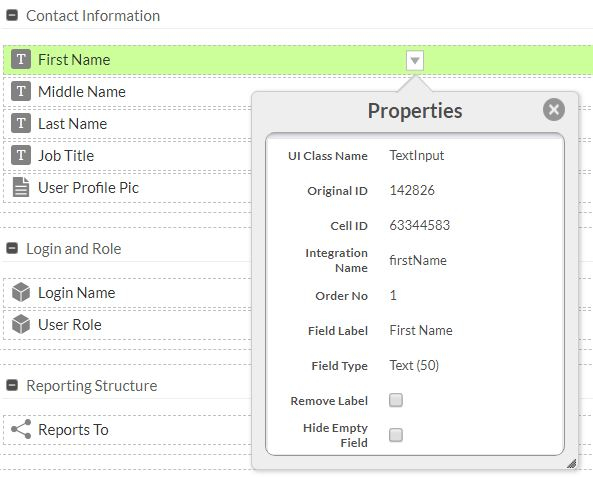Click the text icon beside Job Title

pyautogui.click(x=21, y=155)
